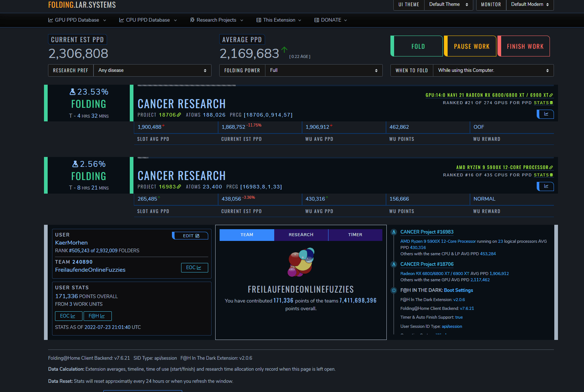Open When To Fold dropdown
This screenshot has width=584, height=392.
(493, 70)
